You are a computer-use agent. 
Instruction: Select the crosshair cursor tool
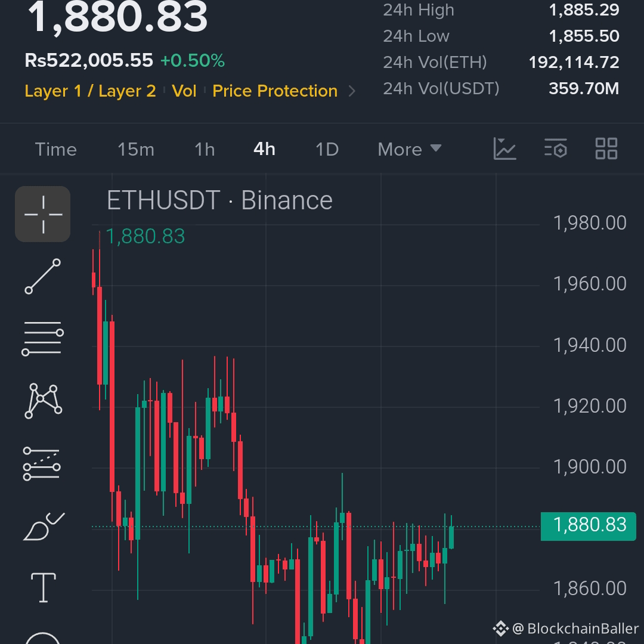43,214
